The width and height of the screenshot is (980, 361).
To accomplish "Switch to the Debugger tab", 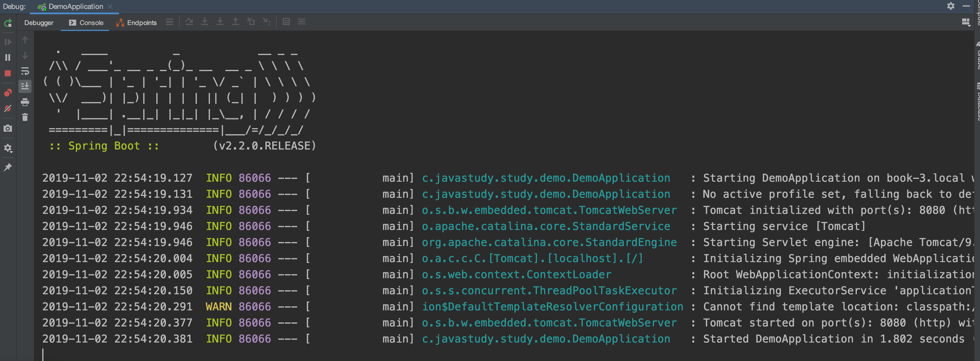I will point(39,23).
